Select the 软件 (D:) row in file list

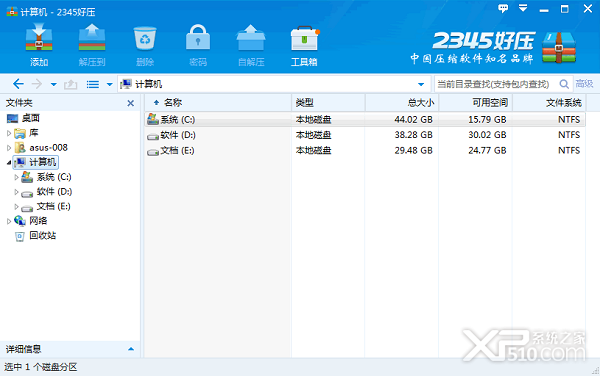pos(365,135)
